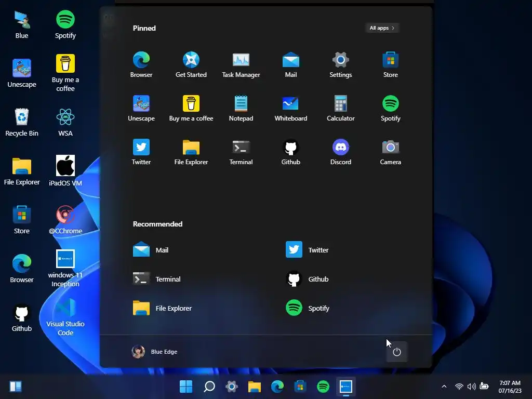Select the Store desktop shortcut
Image resolution: width=532 pixels, height=399 pixels.
[x=22, y=220]
